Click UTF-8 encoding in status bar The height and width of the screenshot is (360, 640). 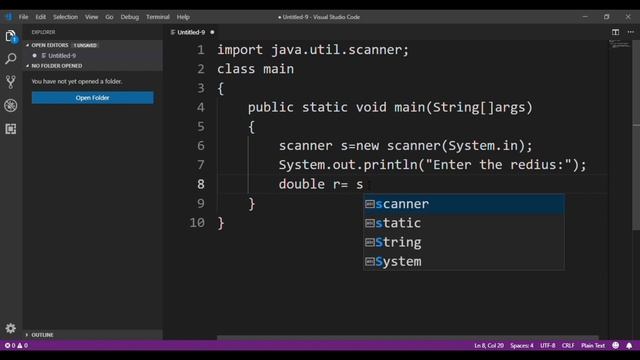tap(548, 345)
